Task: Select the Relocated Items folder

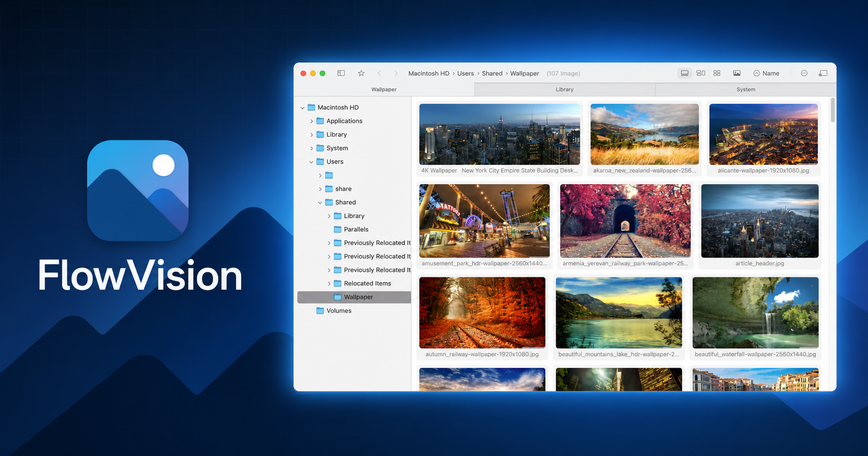Action: [367, 283]
